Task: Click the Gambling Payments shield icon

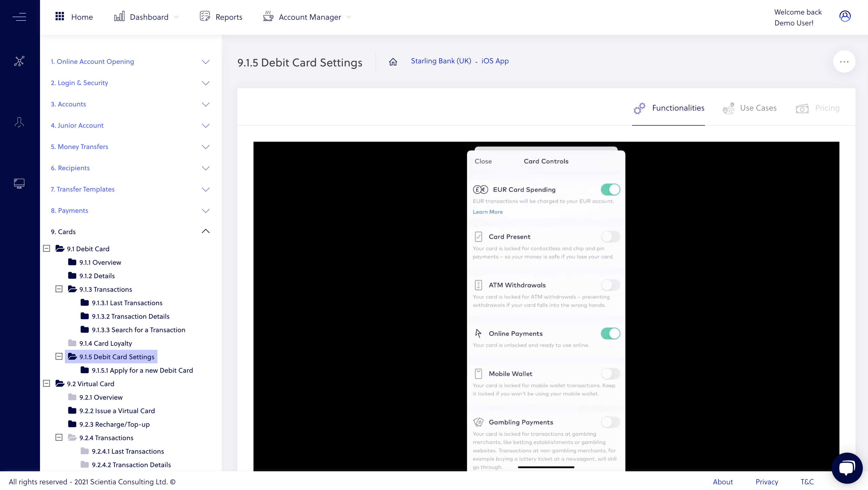Action: 478,421
